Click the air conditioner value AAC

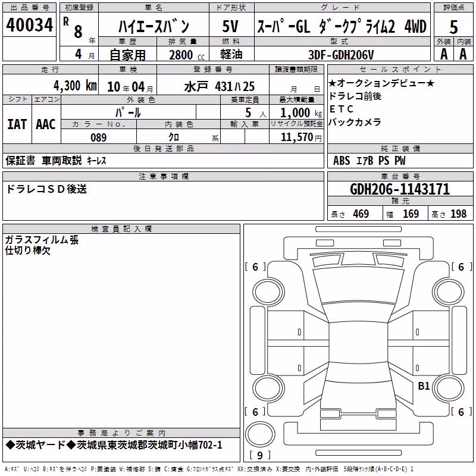tap(46, 124)
